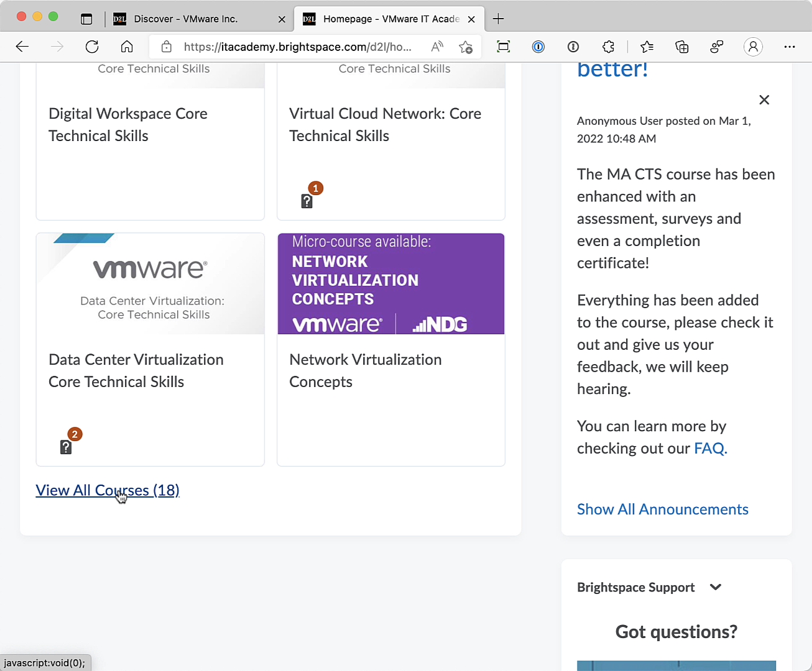The image size is (812, 671).
Task: Open quiz notification on Virtual Cloud Network card
Action: click(307, 200)
